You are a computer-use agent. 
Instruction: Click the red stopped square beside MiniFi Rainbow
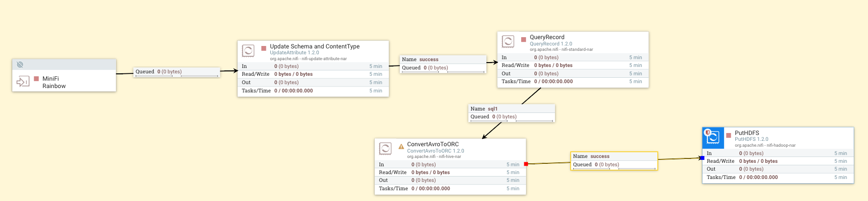pyautogui.click(x=36, y=79)
